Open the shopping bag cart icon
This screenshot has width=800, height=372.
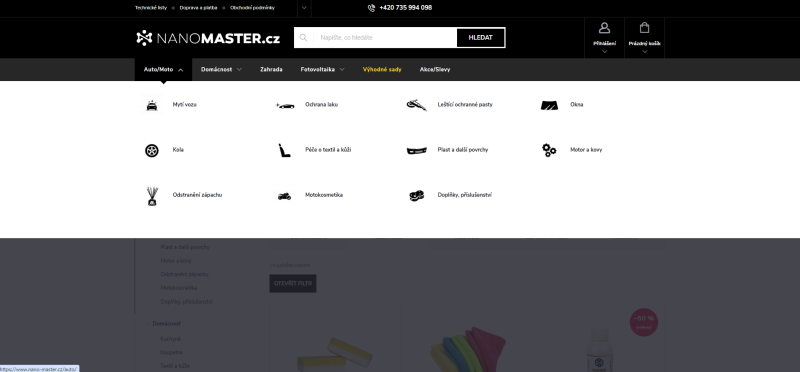644,28
